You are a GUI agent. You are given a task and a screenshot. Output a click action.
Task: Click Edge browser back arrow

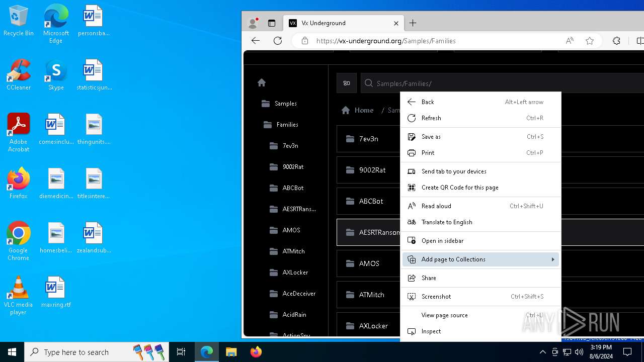point(256,41)
